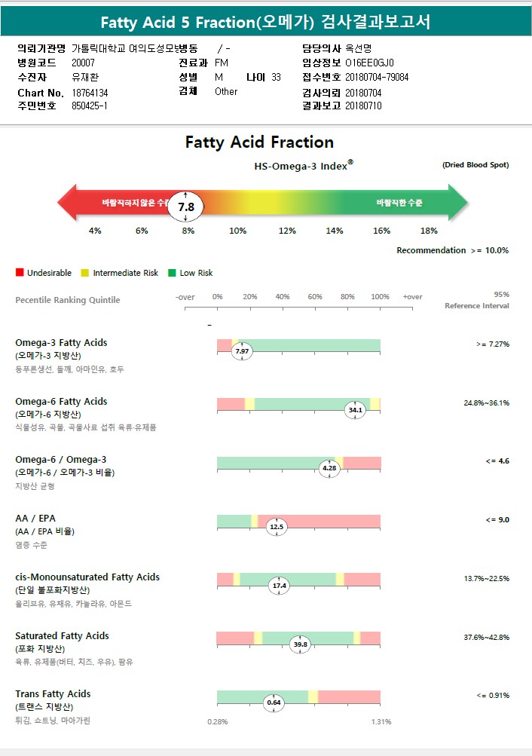Click the 95% Reference Interval column heading

476,300
